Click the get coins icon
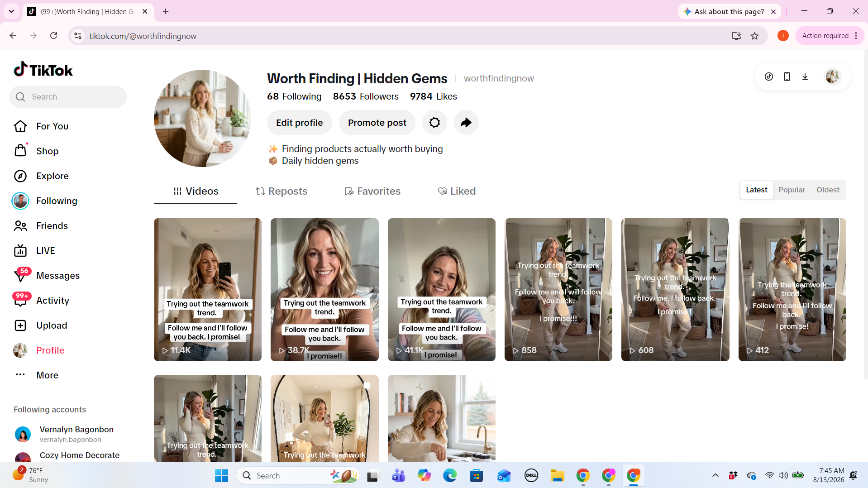The width and height of the screenshot is (868, 488). [769, 77]
